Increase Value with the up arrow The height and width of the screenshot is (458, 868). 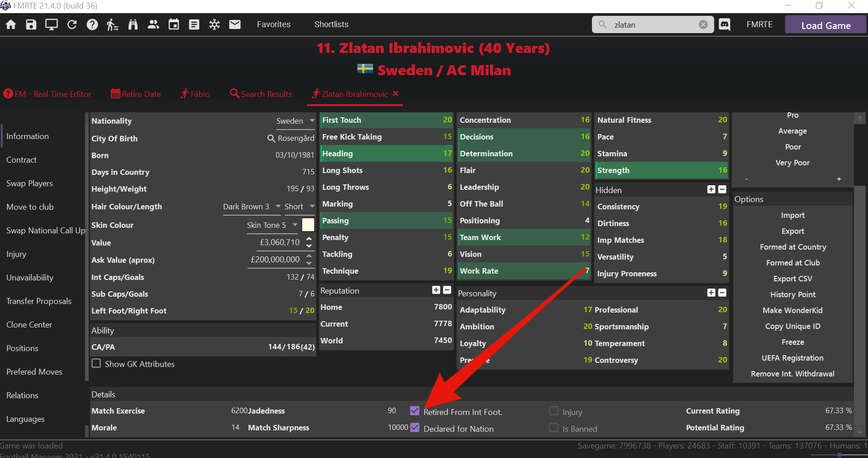coord(309,239)
